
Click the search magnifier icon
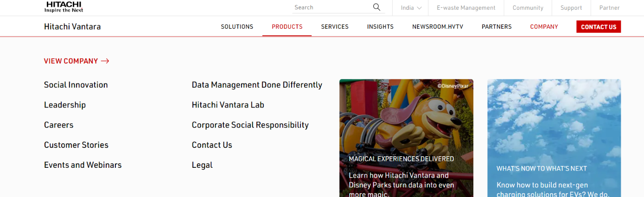click(376, 7)
